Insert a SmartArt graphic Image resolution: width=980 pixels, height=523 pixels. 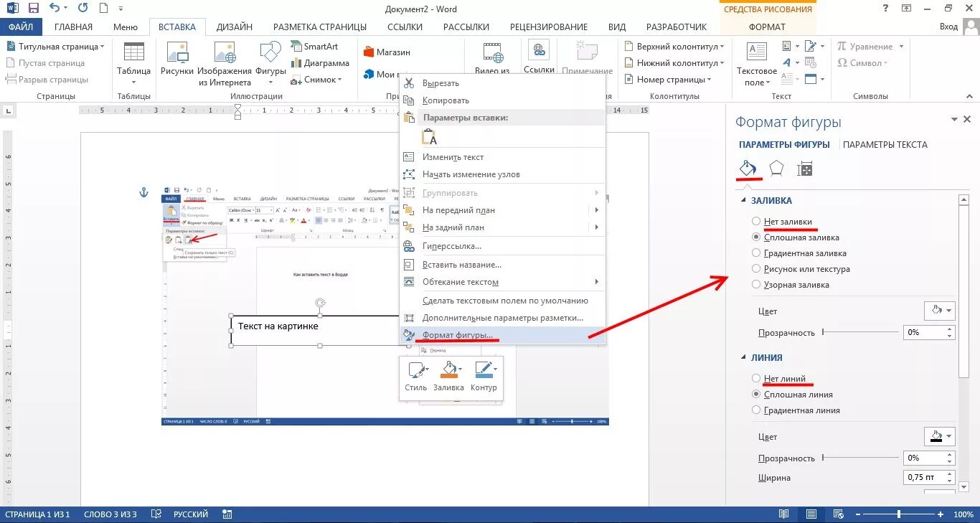pos(314,46)
